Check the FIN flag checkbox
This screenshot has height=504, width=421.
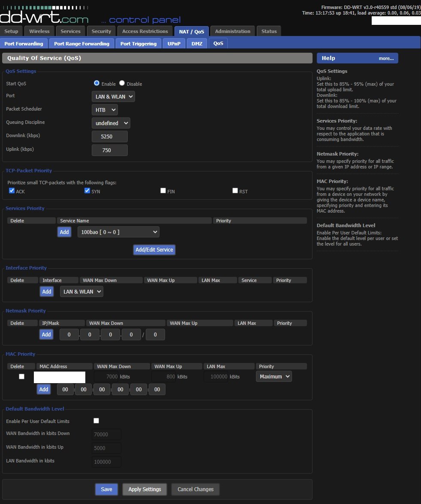tap(163, 191)
